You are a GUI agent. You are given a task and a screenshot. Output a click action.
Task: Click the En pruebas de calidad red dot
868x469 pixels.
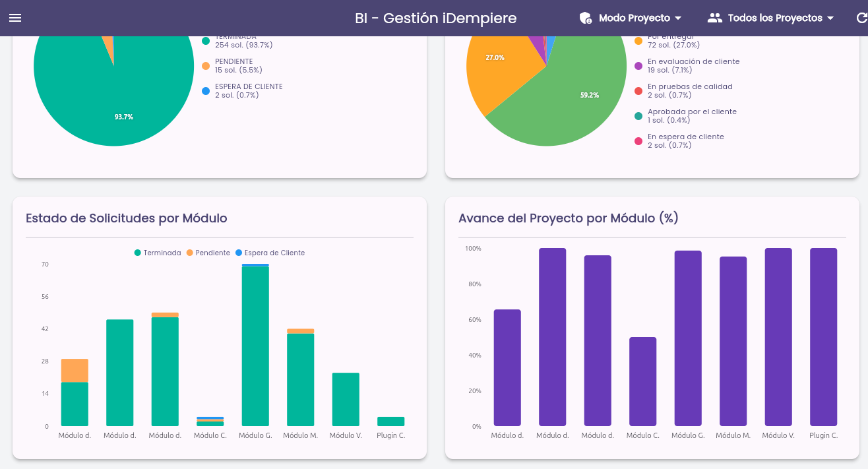[638, 91]
